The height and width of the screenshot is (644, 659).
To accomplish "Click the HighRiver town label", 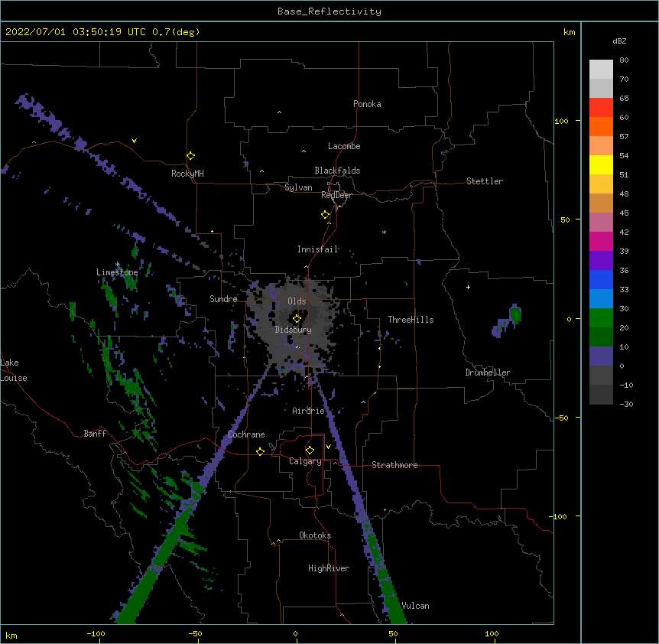I will [329, 568].
